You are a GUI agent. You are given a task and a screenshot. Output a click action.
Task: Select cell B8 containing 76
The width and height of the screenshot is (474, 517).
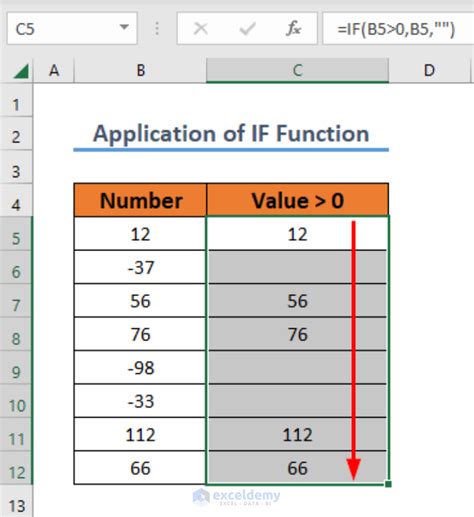[x=140, y=334]
